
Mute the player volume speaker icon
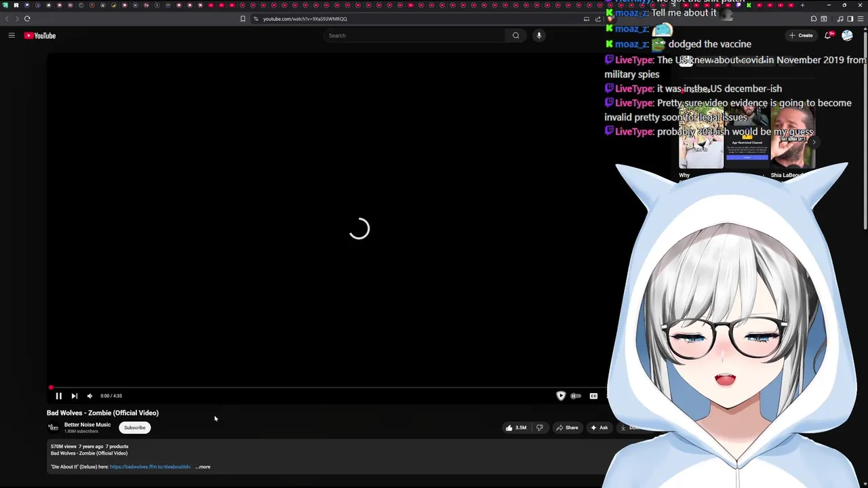[x=90, y=396]
